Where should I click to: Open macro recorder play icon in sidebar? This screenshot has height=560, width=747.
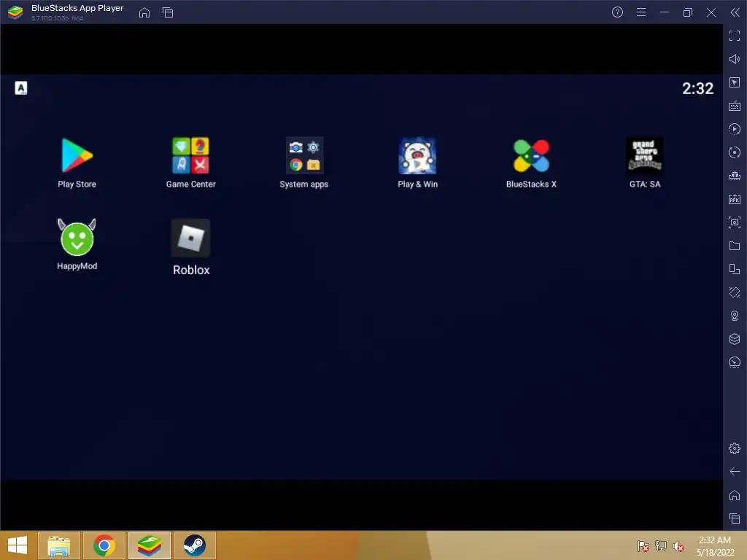coord(735,129)
